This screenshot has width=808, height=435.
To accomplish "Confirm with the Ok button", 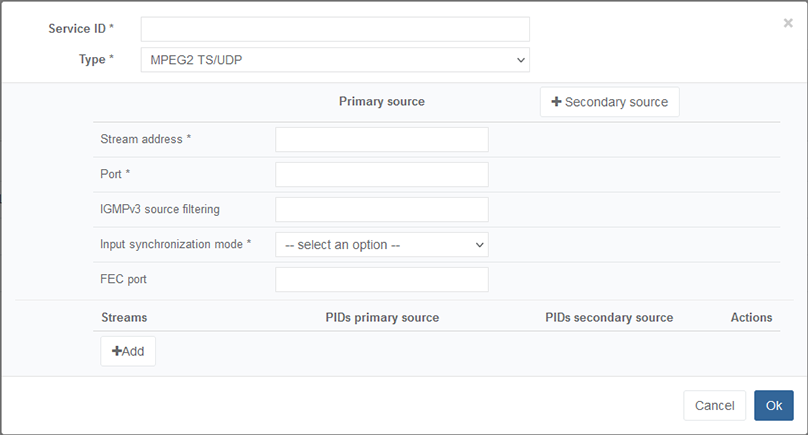I will coord(773,405).
